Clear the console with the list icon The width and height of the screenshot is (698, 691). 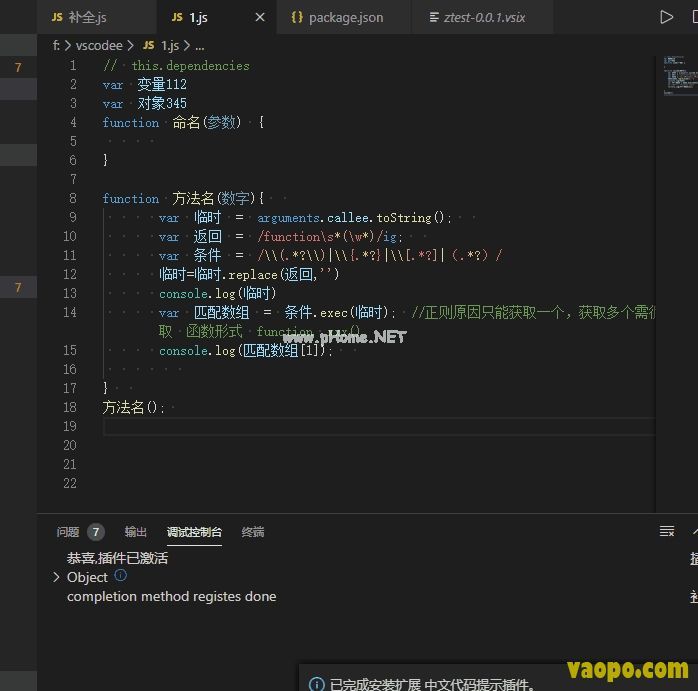[666, 531]
